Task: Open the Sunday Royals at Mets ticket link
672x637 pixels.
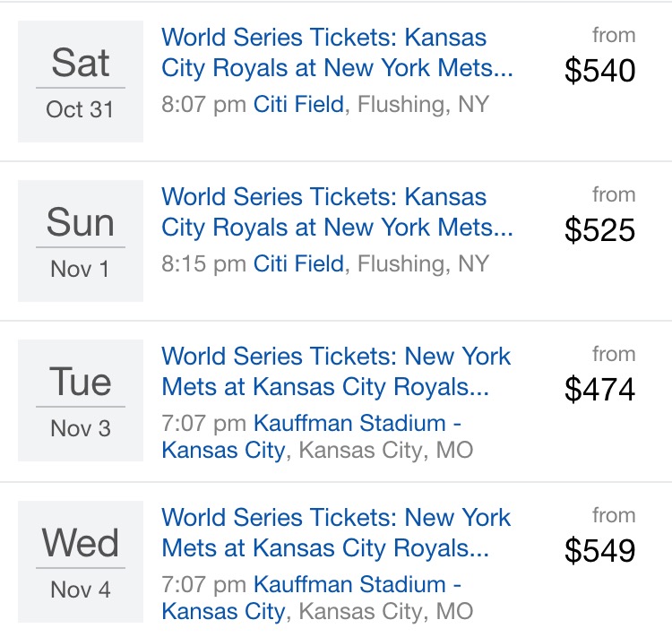Action: (x=337, y=212)
